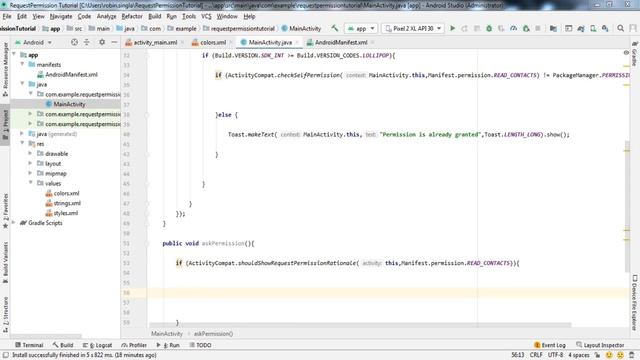
Task: Run the app with the green play icon
Action: click(452, 28)
